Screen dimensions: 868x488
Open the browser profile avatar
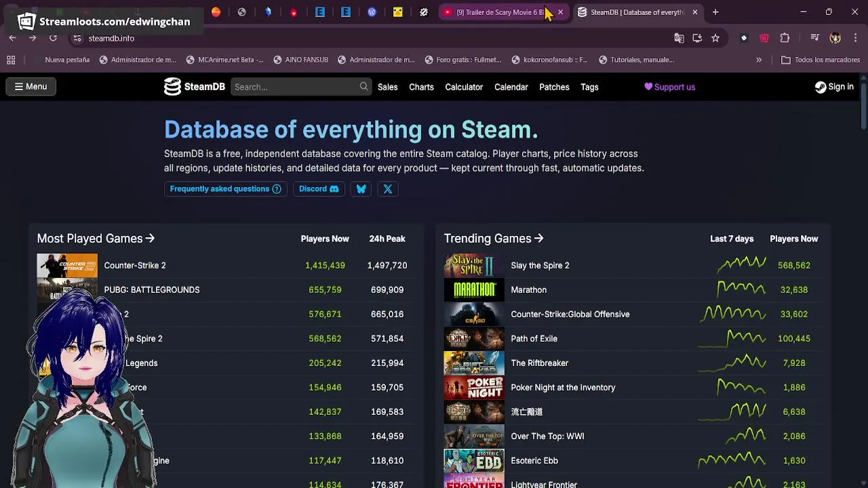835,39
